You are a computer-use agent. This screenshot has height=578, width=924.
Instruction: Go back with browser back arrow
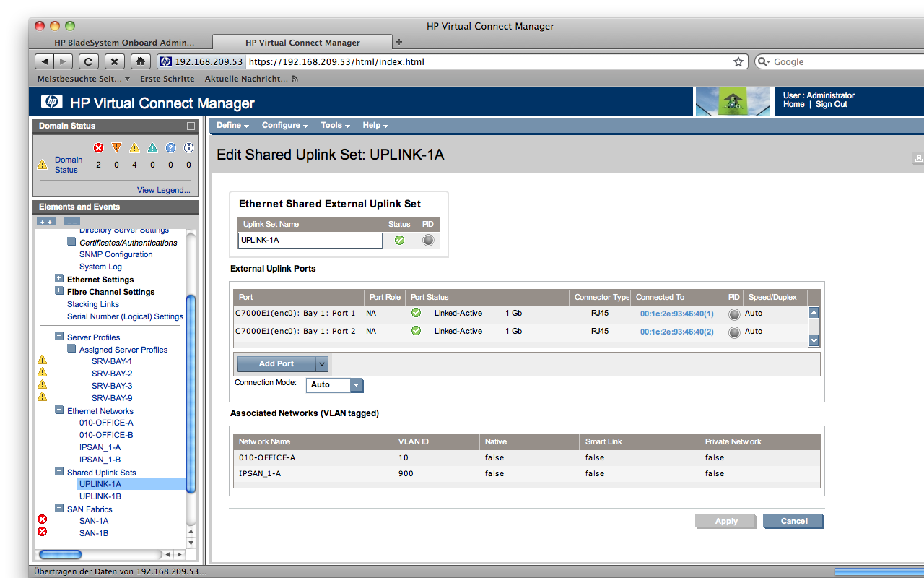click(45, 61)
